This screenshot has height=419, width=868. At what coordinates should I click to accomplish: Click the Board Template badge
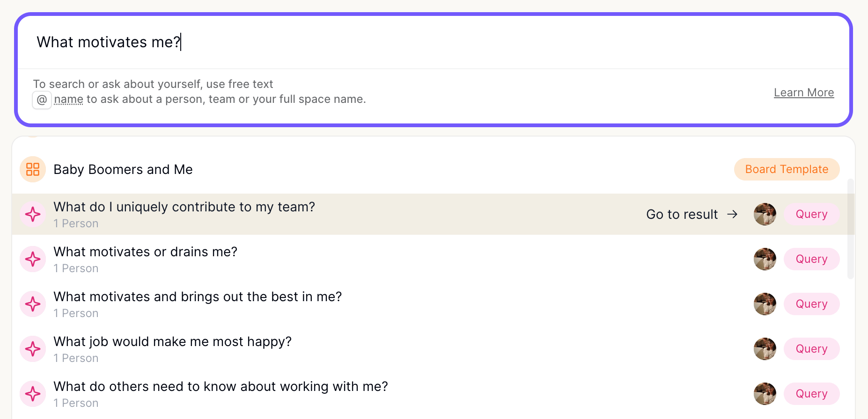pos(787,169)
